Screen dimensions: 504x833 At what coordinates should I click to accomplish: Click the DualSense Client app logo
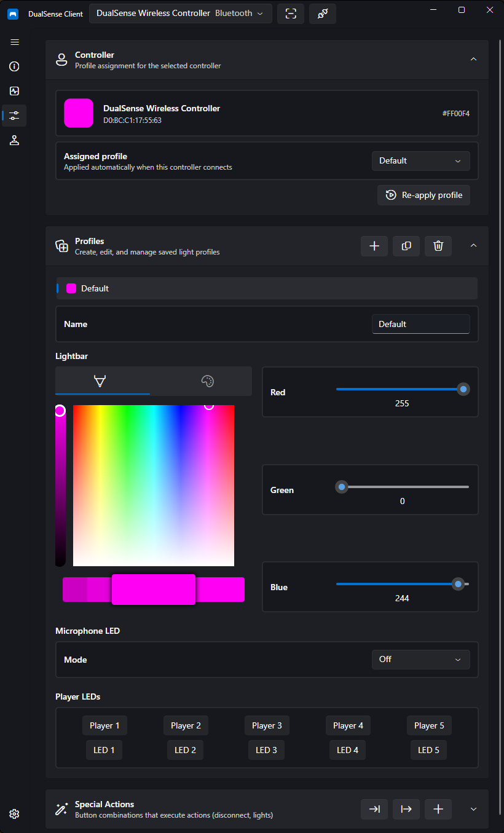[13, 14]
